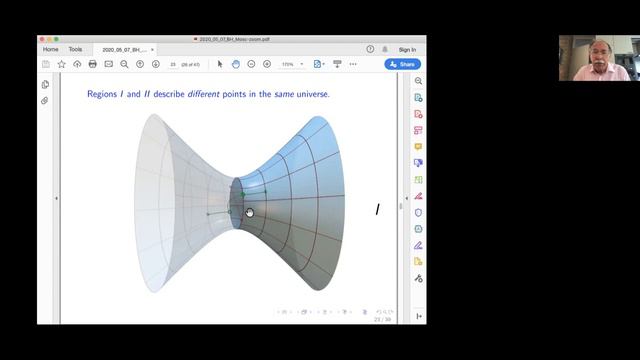Open the Help question mark icon
This screenshot has width=640, height=360.
[x=370, y=49]
